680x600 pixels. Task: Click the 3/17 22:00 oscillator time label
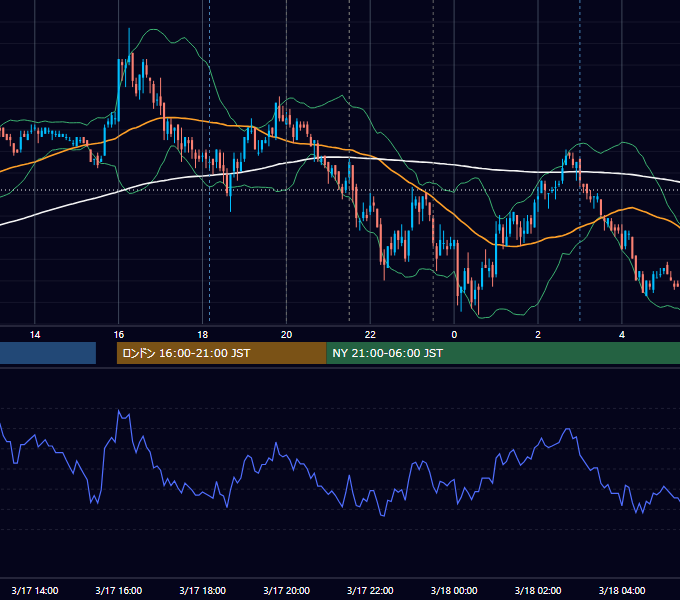click(370, 590)
